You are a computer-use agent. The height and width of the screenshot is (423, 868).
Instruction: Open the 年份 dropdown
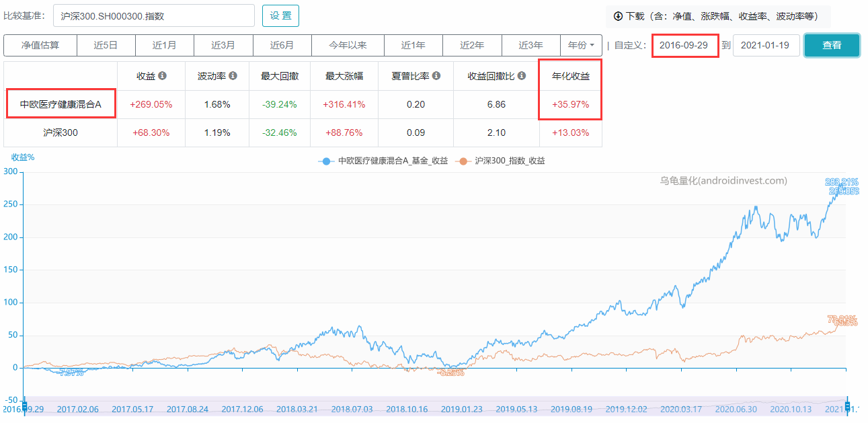(x=581, y=45)
